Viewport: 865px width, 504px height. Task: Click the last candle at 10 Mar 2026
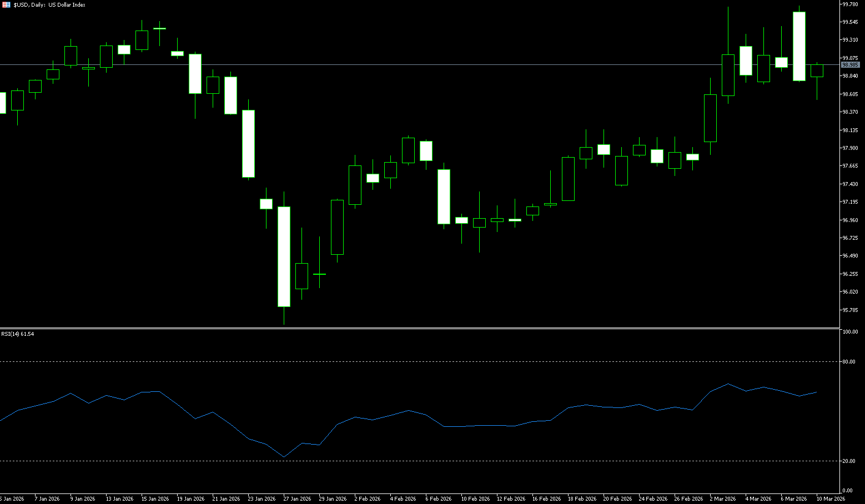pyautogui.click(x=817, y=70)
